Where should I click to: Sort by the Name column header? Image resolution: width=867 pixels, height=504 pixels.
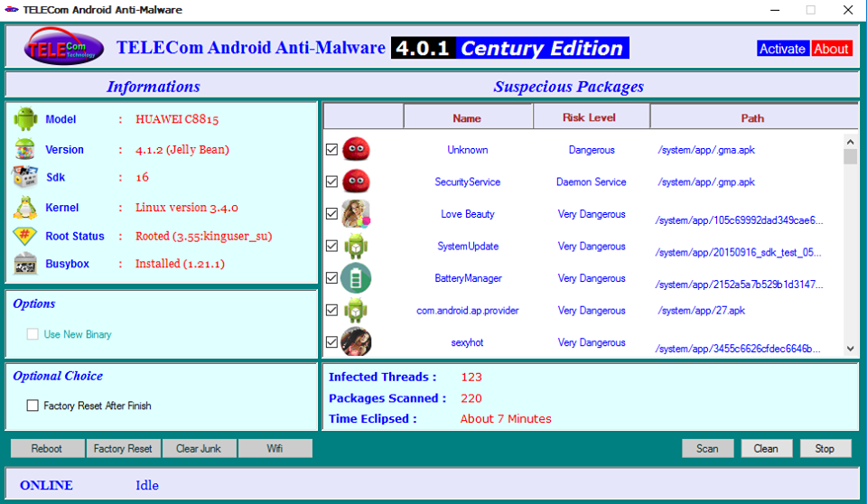468,117
